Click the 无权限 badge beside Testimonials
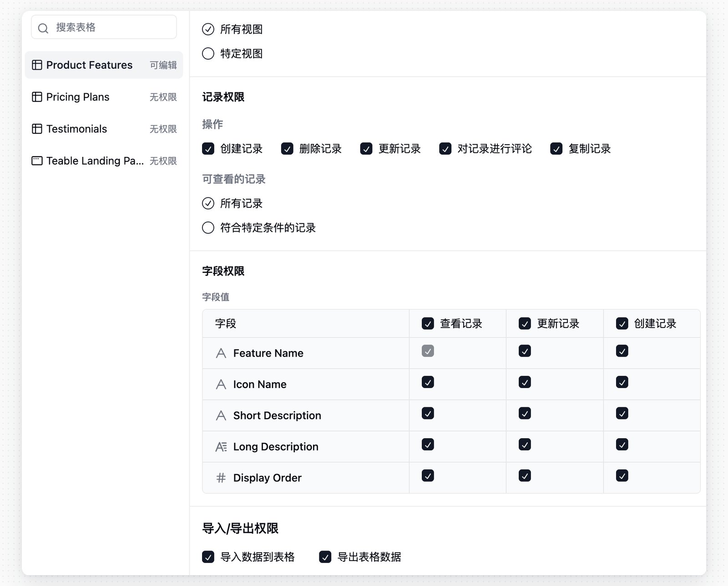 coord(163,129)
